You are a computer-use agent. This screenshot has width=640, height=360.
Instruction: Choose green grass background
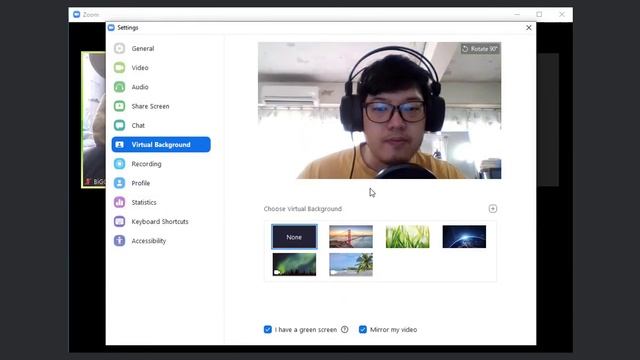[407, 237]
